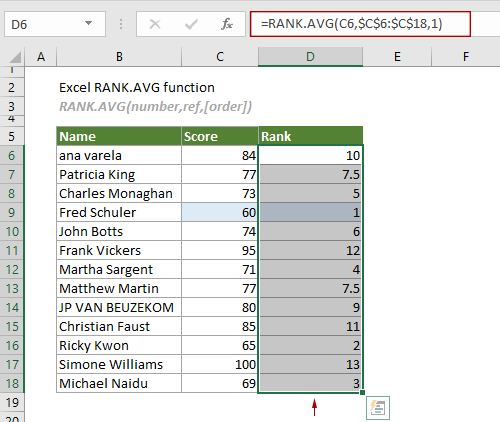The height and width of the screenshot is (422, 500).
Task: Click score 84 for ana varela
Action: [x=220, y=155]
